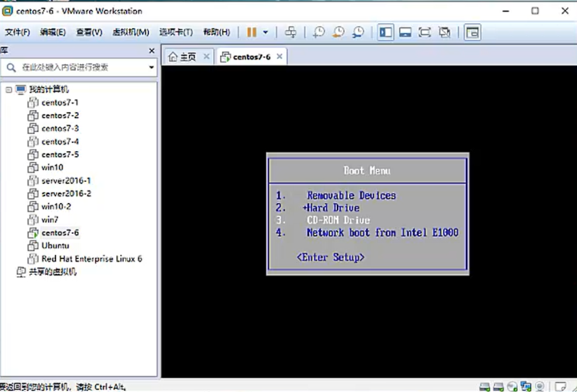Select server2016-2 virtual machine
The image size is (577, 392).
point(66,194)
